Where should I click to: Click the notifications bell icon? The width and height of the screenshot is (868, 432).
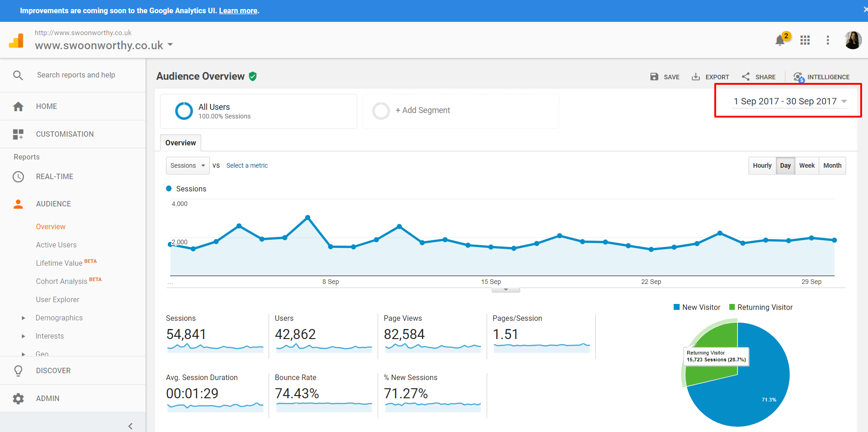[x=780, y=41]
